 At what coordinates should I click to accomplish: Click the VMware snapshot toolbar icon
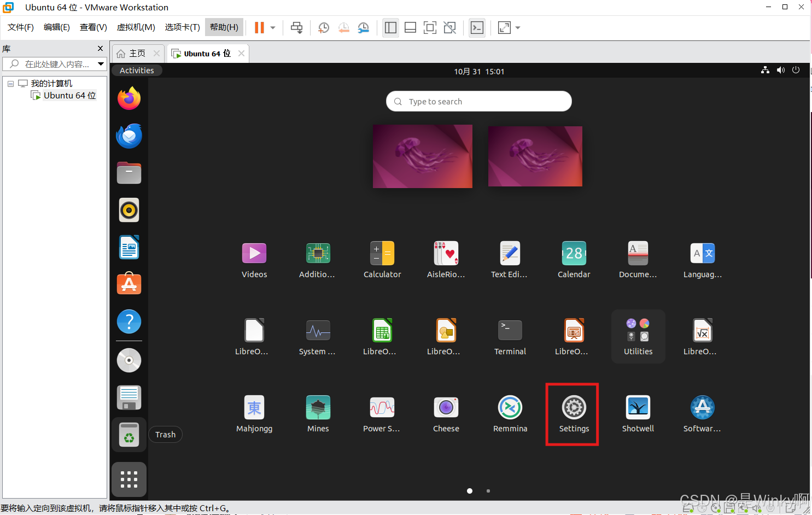(324, 28)
